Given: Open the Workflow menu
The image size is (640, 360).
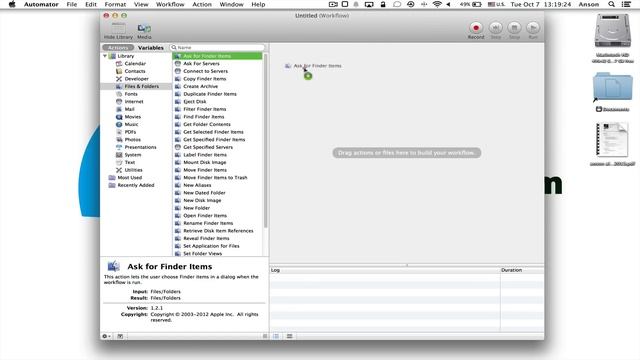Looking at the screenshot, I should pyautogui.click(x=170, y=4).
